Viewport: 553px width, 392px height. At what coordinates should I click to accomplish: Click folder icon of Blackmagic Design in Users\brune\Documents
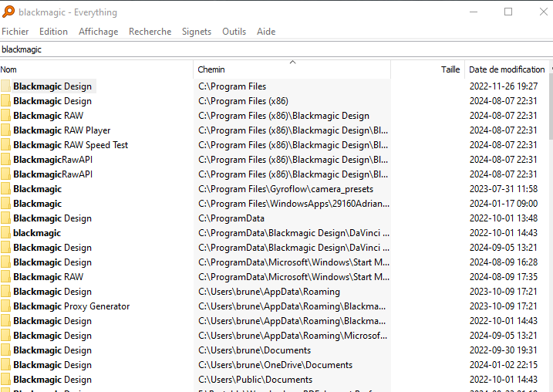5,350
